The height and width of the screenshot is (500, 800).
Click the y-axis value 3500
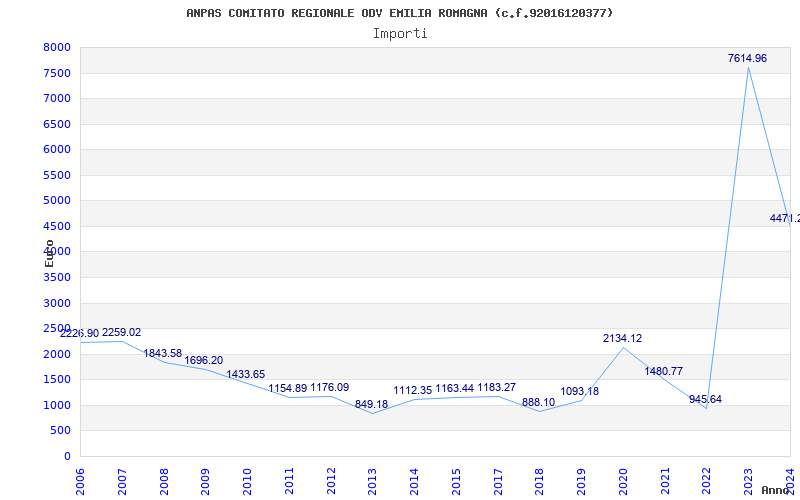(57, 278)
